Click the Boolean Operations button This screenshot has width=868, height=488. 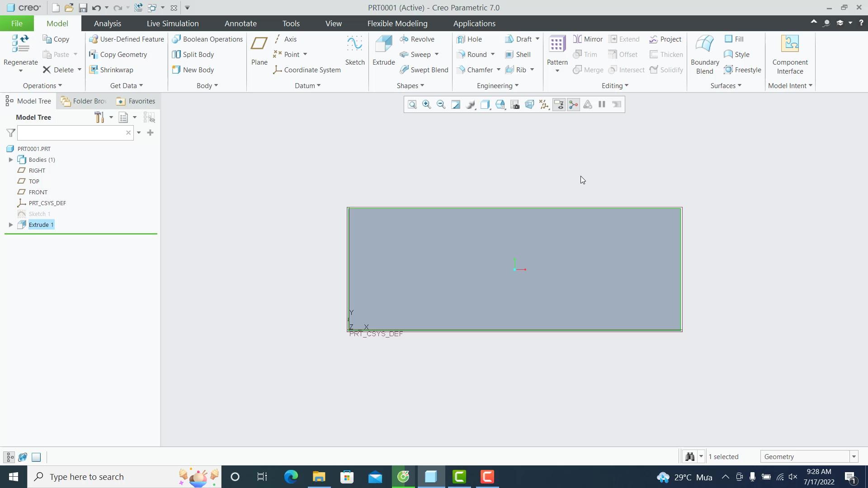(x=208, y=39)
